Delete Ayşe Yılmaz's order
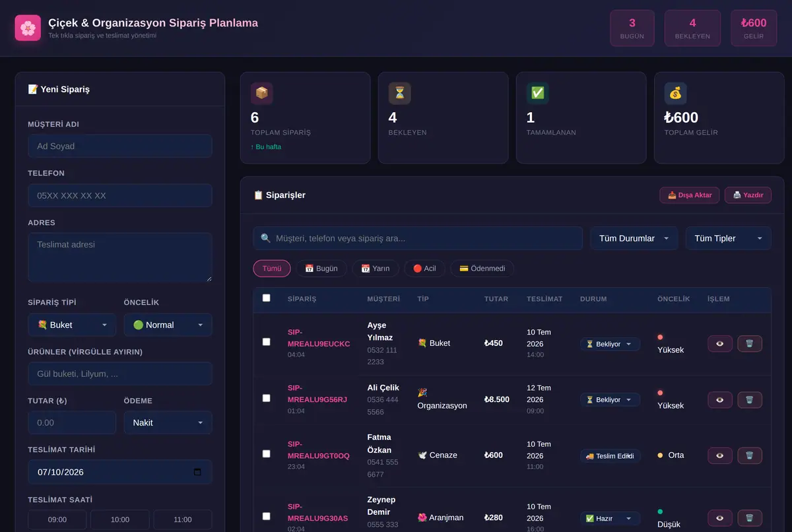792x532 pixels. [x=750, y=344]
